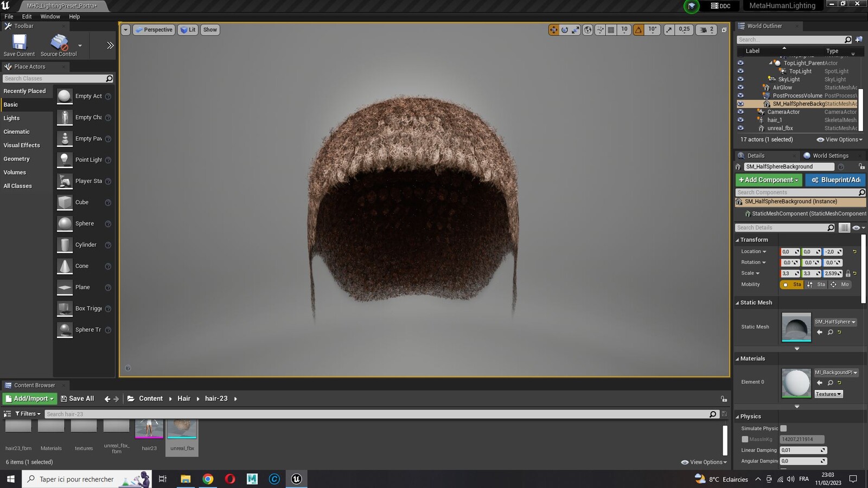868x488 pixels.
Task: Toggle the surface snapping icon in viewport
Action: [x=599, y=30]
